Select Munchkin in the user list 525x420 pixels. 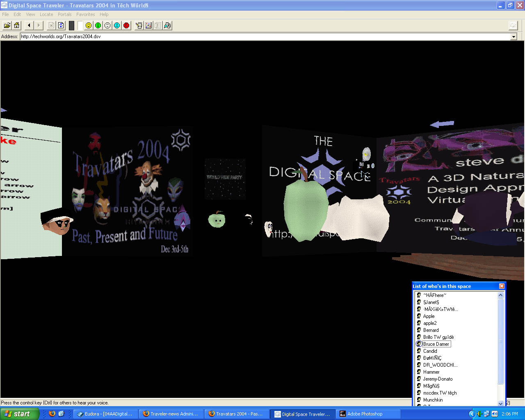coord(433,400)
